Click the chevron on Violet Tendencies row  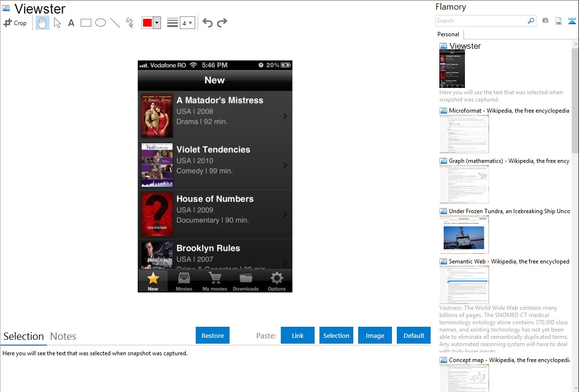[285, 165]
